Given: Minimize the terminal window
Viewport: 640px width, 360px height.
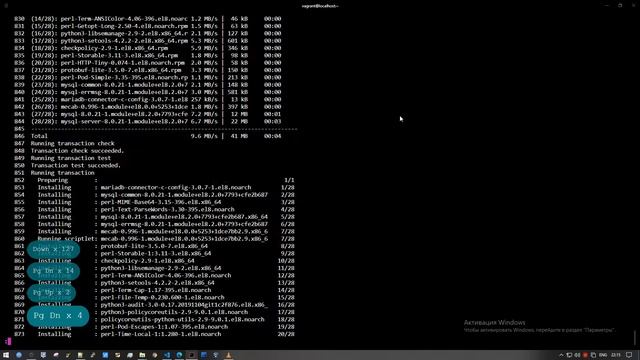Looking at the screenshot, I should (606, 5).
